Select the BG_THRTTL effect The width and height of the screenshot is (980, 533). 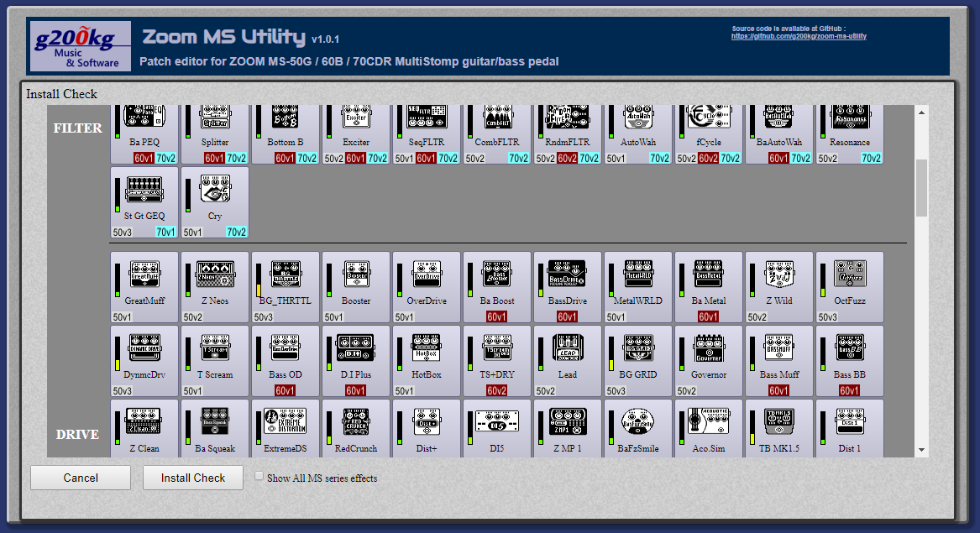click(286, 287)
